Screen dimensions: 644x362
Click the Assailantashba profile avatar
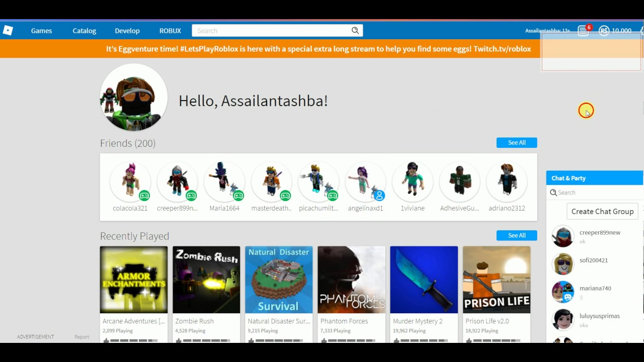pyautogui.click(x=134, y=97)
